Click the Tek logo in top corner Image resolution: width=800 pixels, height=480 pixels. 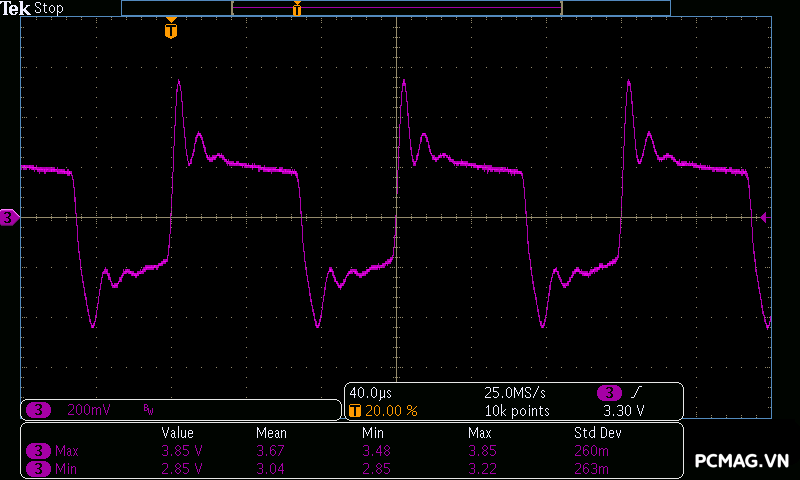coord(17,8)
